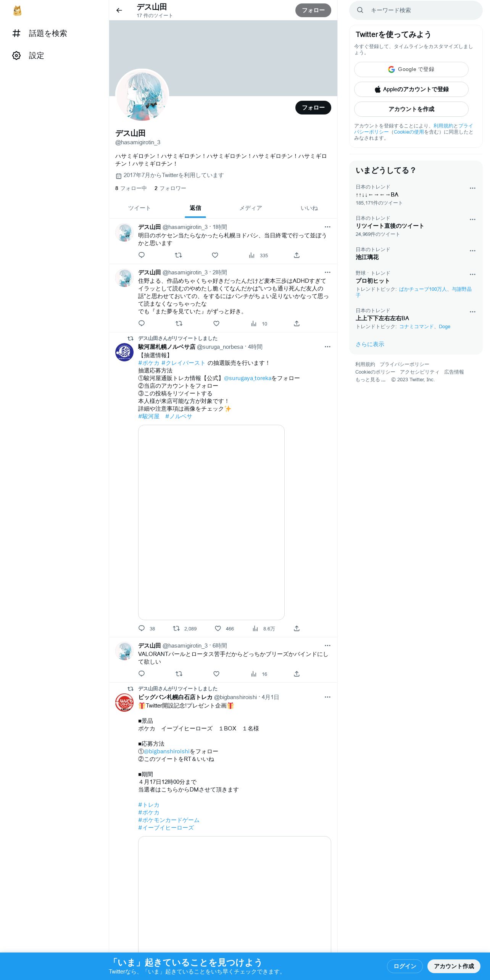490x980 pixels.
Task: View analytics showing 8.6万 impressions
Action: click(x=263, y=629)
